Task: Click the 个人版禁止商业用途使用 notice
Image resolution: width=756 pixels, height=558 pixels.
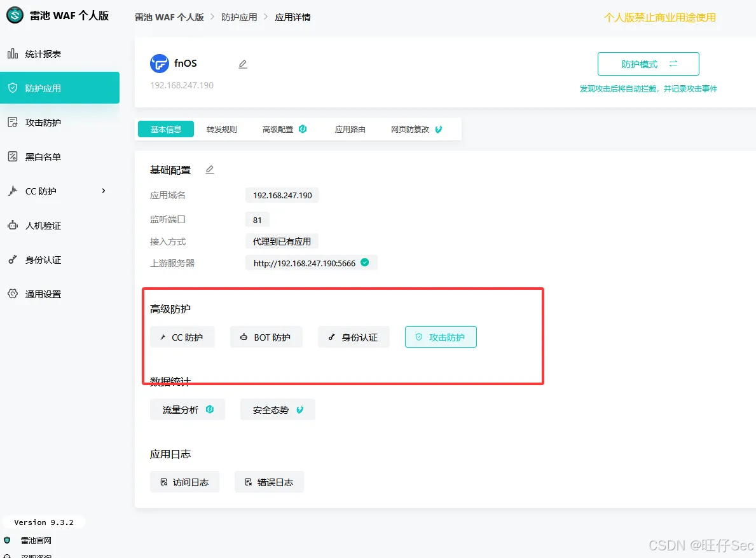Action: pos(659,18)
